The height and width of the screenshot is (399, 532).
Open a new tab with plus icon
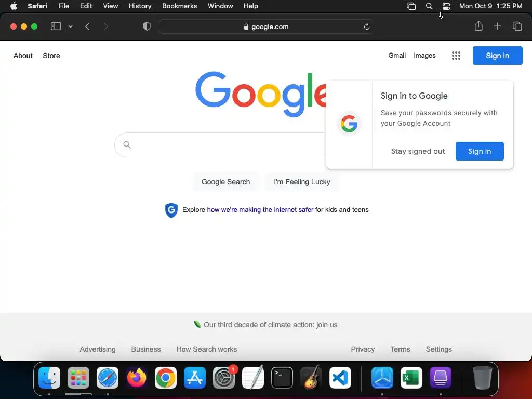pyautogui.click(x=497, y=26)
